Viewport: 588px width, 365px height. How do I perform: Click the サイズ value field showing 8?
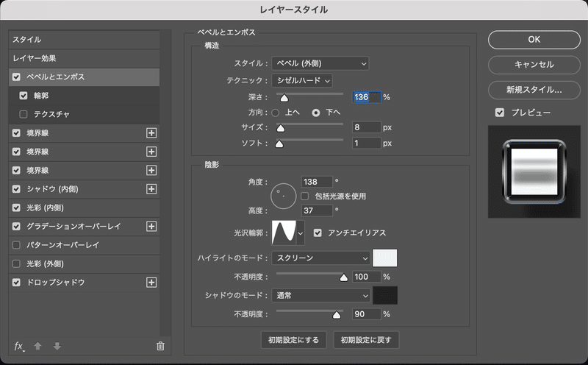(x=367, y=127)
